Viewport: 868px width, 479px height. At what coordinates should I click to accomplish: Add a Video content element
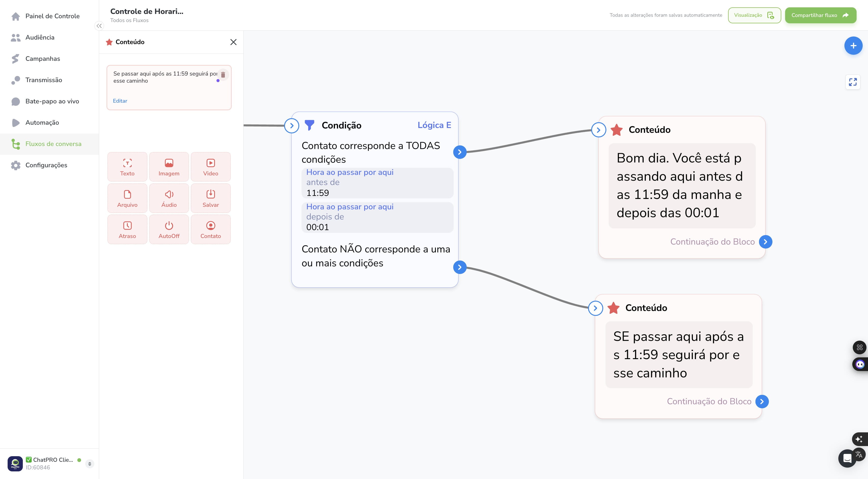(x=211, y=167)
